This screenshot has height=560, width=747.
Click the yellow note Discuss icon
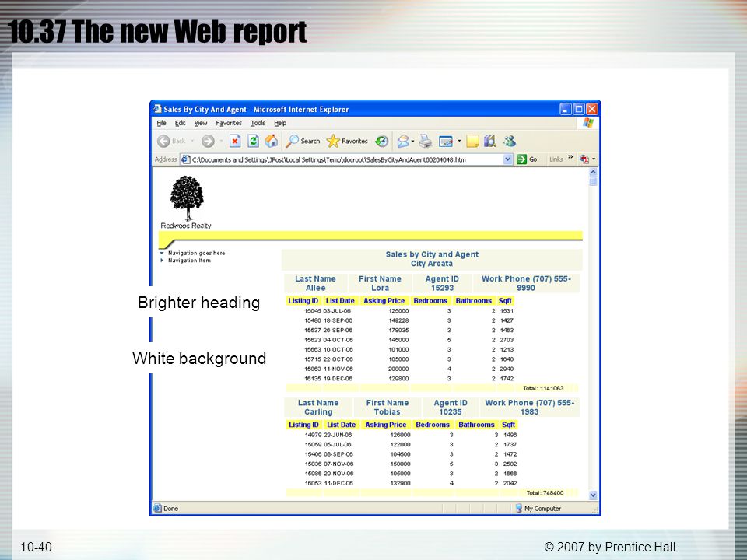pos(472,141)
